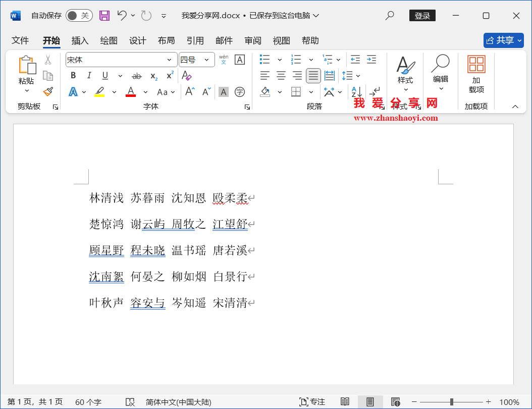Toggle Bold formatting

coord(73,75)
